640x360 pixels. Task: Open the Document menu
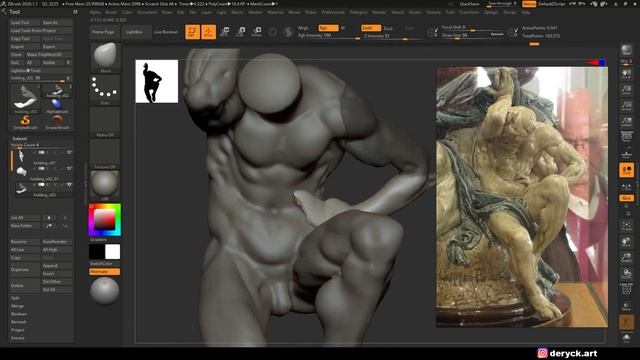(x=147, y=12)
